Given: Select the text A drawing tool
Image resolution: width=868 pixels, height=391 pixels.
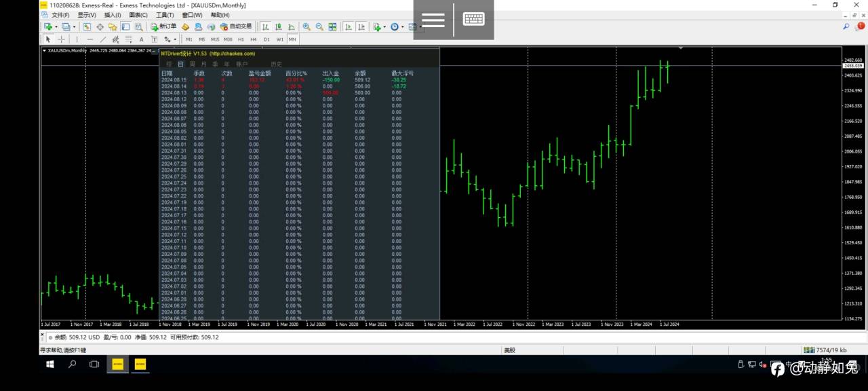Looking at the screenshot, I should click(x=141, y=39).
